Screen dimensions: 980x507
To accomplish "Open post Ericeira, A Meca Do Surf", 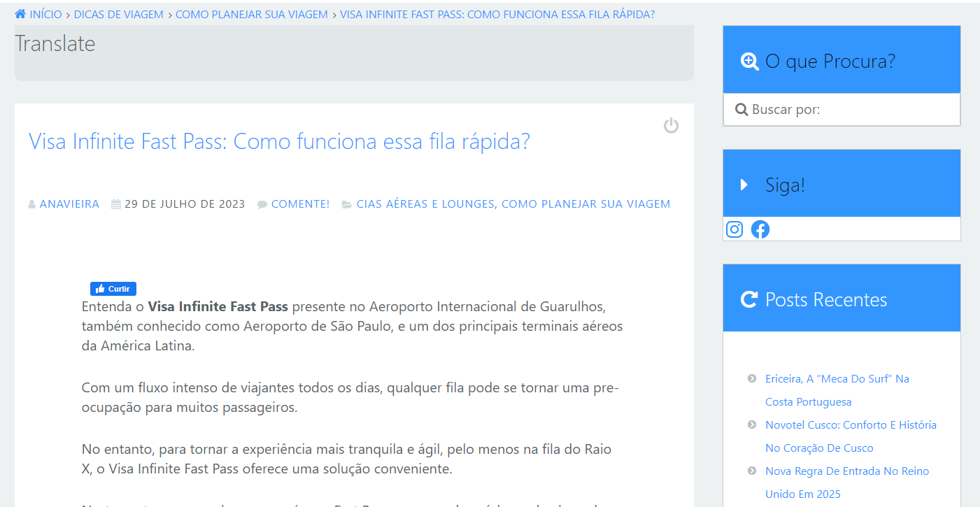I will 837,390.
